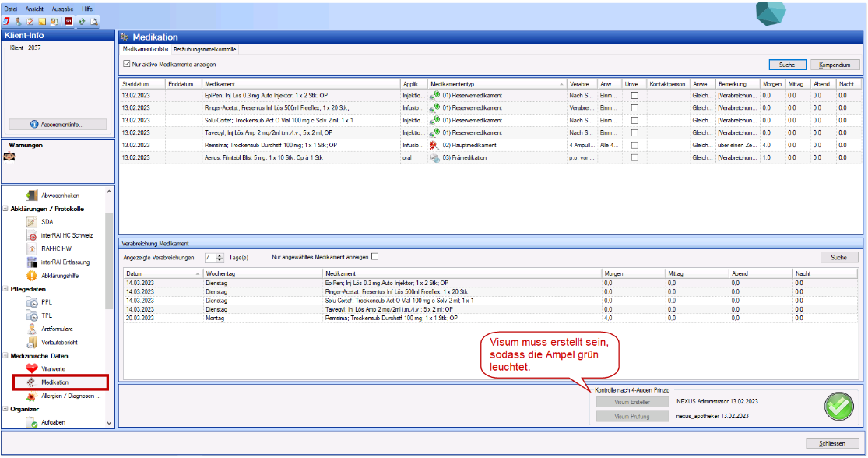Open the Ausgabe menu
This screenshot has height=458, width=868.
(x=62, y=7)
